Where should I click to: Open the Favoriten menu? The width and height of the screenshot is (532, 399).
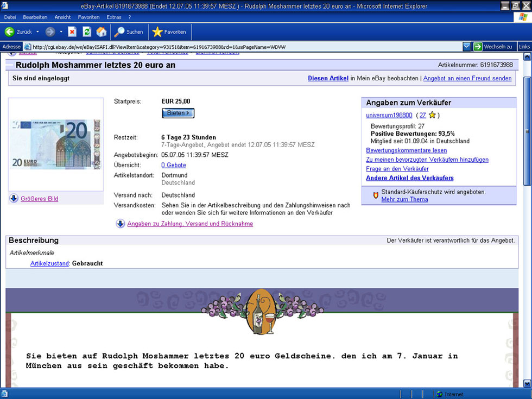coord(88,17)
